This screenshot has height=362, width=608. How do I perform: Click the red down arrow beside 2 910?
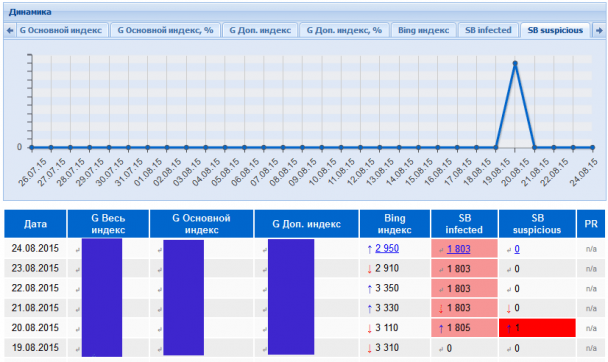point(369,269)
